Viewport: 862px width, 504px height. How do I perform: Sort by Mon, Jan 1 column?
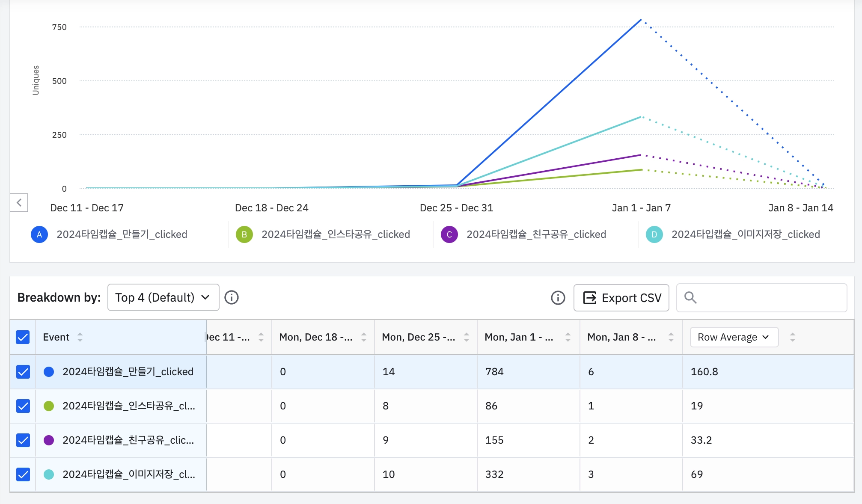pyautogui.click(x=568, y=337)
